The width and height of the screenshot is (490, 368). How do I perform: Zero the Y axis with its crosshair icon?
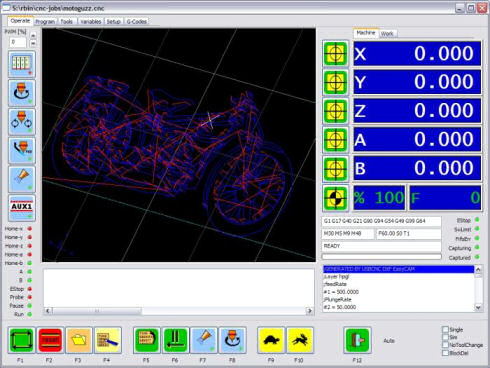[335, 82]
